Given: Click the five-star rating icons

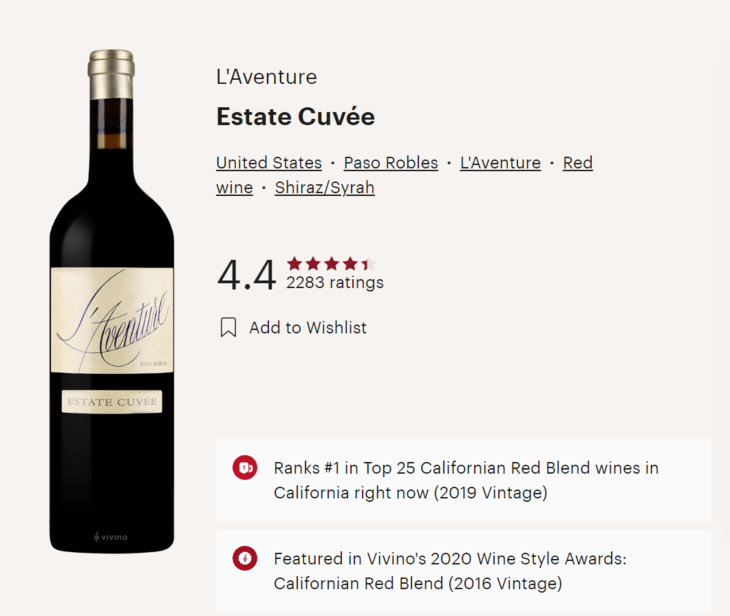Looking at the screenshot, I should [330, 264].
